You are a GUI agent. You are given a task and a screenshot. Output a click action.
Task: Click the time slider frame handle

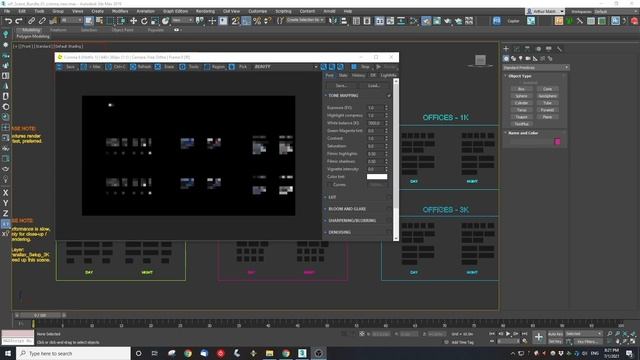click(40, 315)
